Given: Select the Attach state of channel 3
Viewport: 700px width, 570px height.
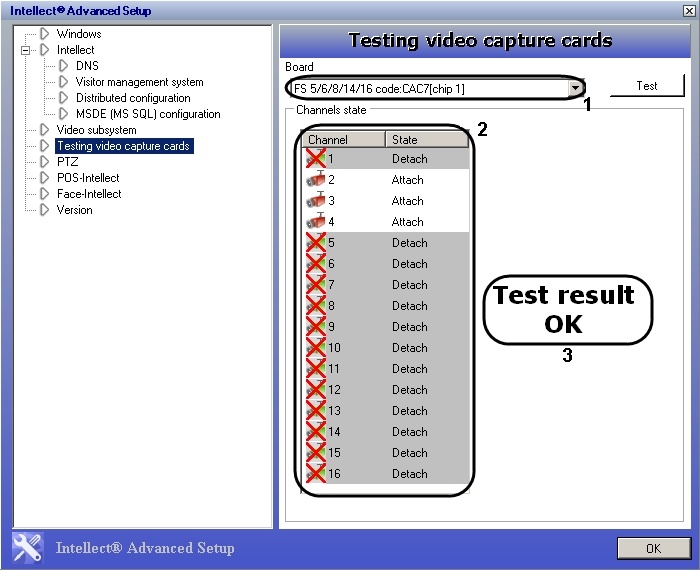Looking at the screenshot, I should [x=408, y=201].
